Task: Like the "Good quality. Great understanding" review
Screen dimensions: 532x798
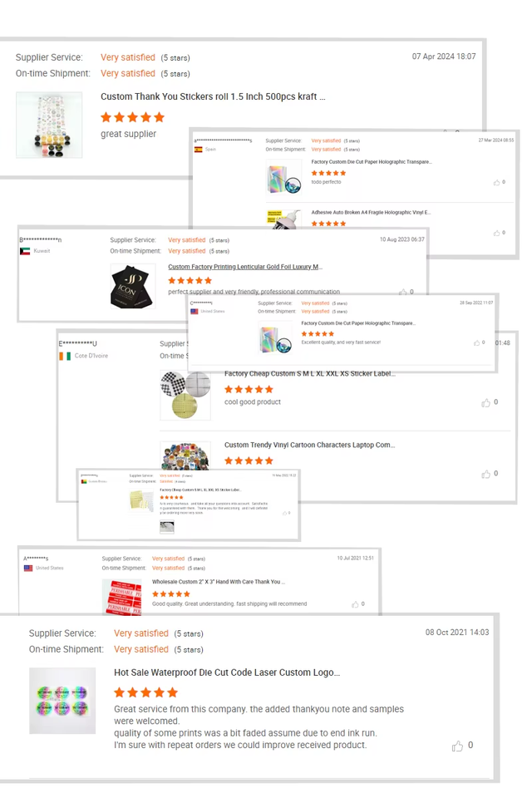Action: 355,604
